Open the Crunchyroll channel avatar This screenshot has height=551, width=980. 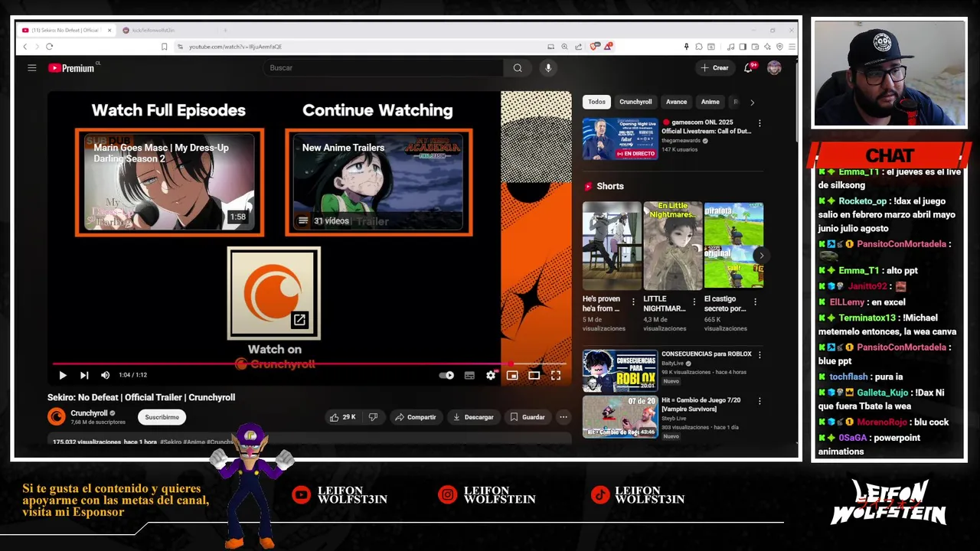(57, 416)
